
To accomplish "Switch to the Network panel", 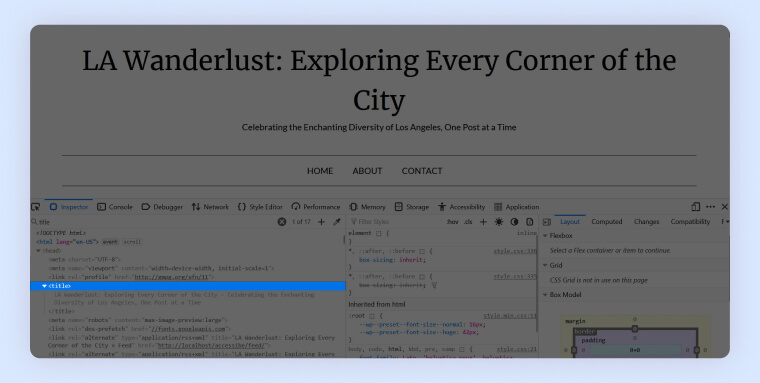I will click(x=210, y=207).
